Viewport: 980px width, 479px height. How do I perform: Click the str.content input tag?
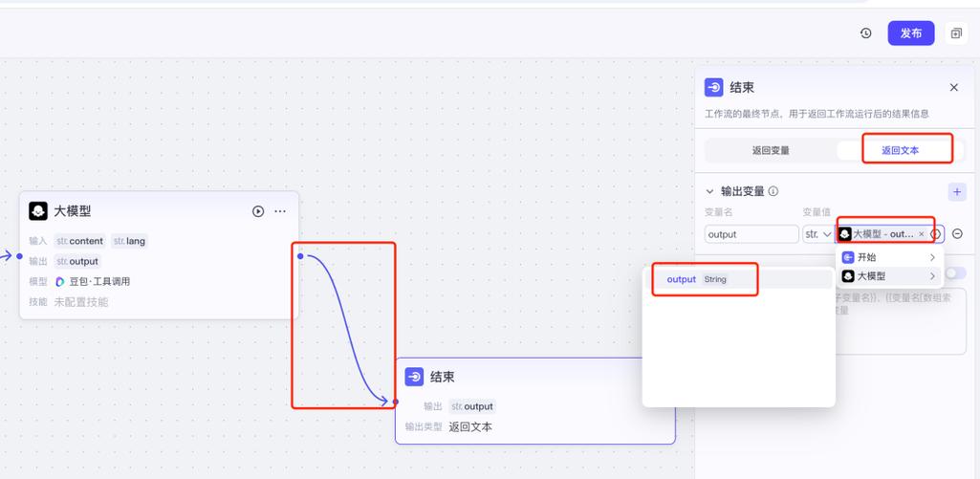pyautogui.click(x=80, y=241)
